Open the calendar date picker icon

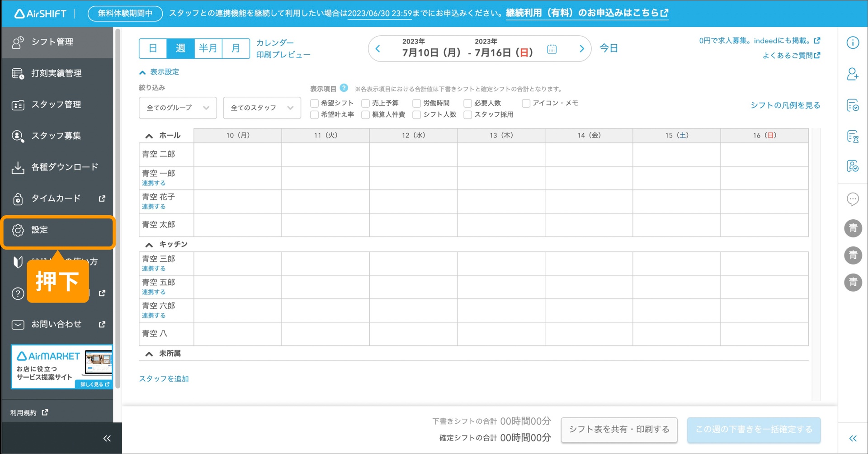pos(552,49)
